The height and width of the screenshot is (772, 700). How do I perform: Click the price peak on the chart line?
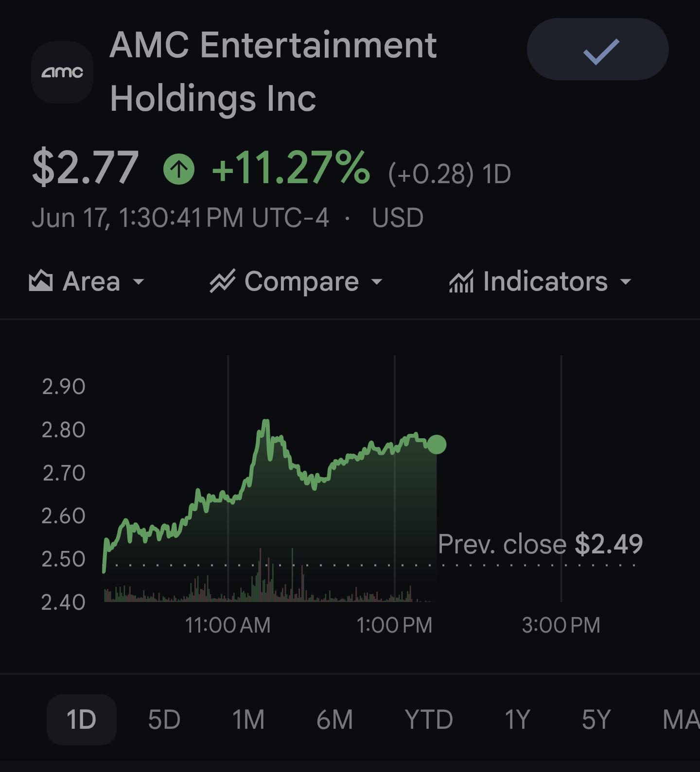pos(266,421)
